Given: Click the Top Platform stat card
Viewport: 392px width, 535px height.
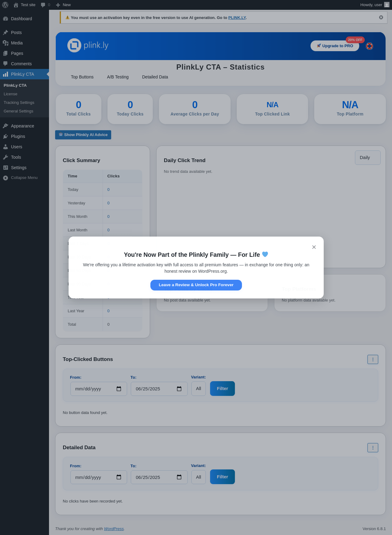Looking at the screenshot, I should [350, 109].
